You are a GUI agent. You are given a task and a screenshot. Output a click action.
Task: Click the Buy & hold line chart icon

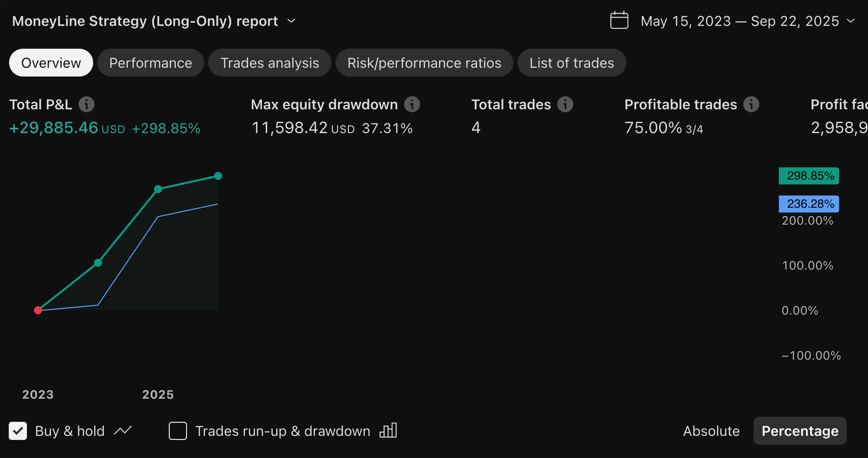pyautogui.click(x=123, y=431)
